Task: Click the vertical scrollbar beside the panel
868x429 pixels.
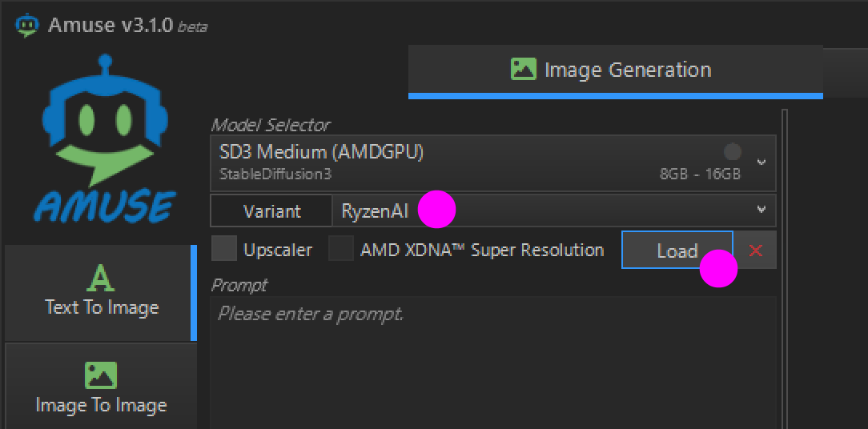Action: click(785, 264)
